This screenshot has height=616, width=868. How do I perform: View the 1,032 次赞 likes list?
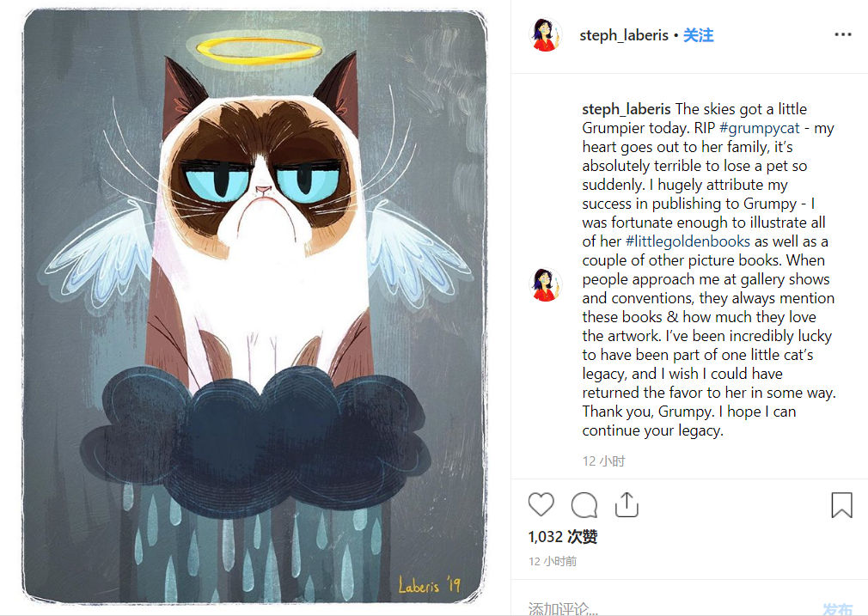563,536
